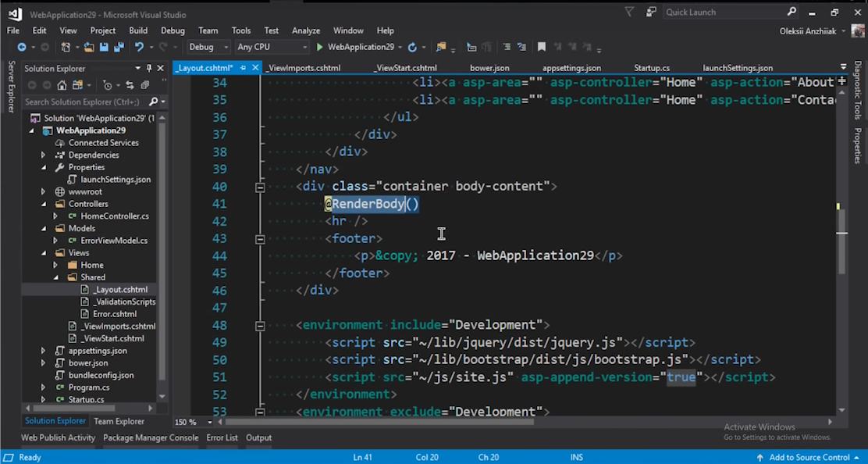Collapse the footer element on line 43

(260, 239)
